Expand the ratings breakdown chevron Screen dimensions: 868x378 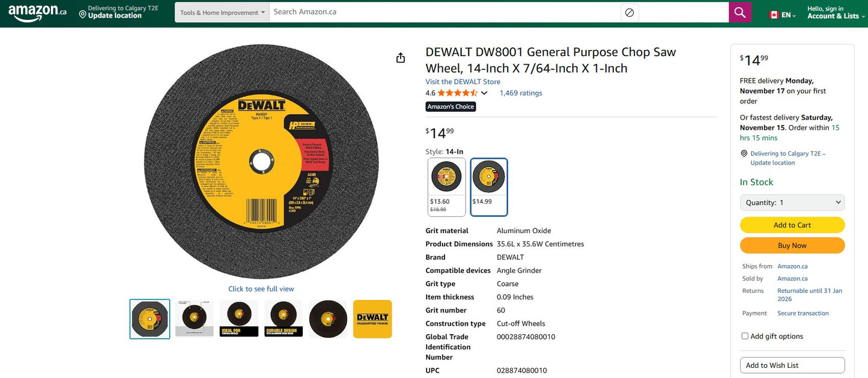point(484,93)
